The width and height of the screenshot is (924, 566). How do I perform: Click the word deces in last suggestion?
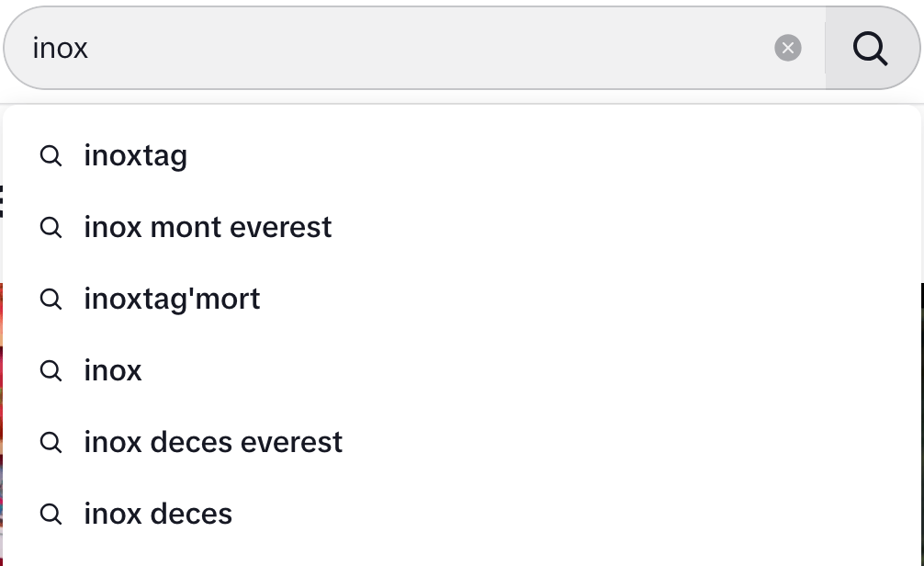tap(192, 515)
